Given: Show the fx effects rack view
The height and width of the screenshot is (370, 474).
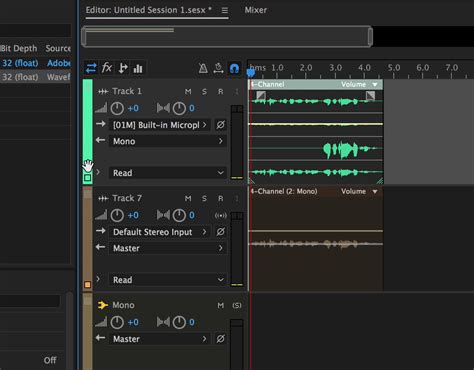Looking at the screenshot, I should click(x=107, y=68).
